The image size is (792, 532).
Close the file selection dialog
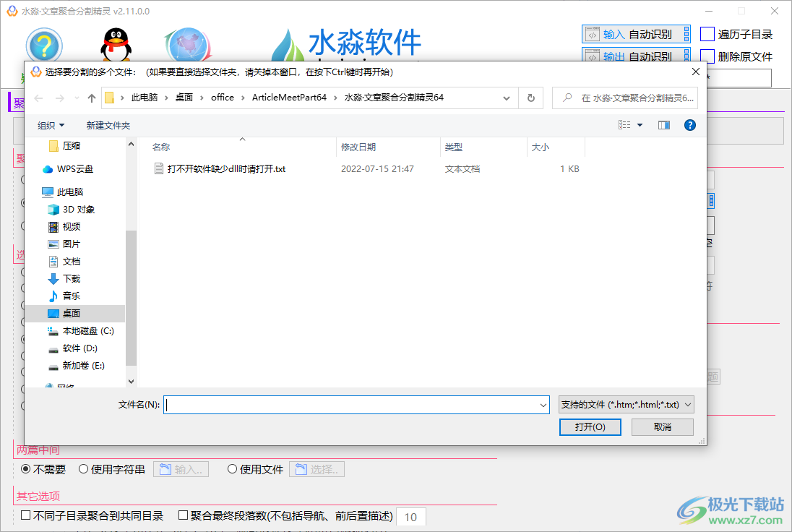pos(695,72)
